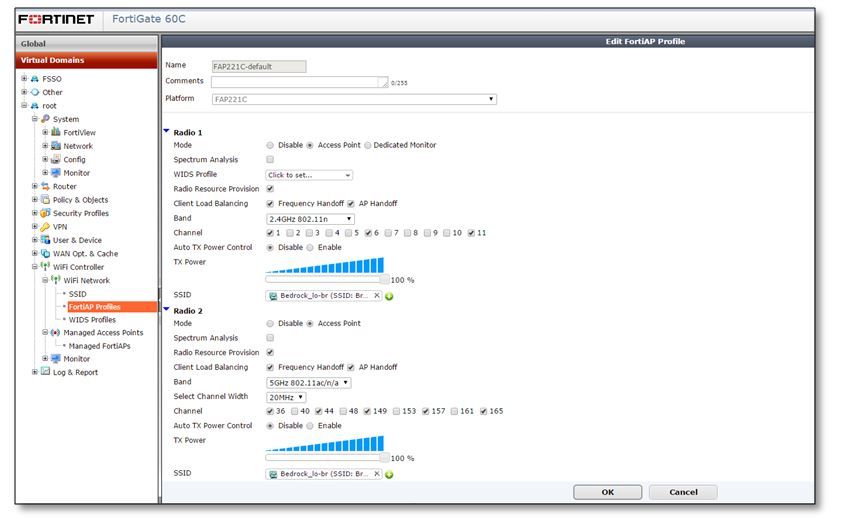Screen dimensions: 843x523
Task: Select FortiAP Profiles tree item
Action: (x=95, y=307)
